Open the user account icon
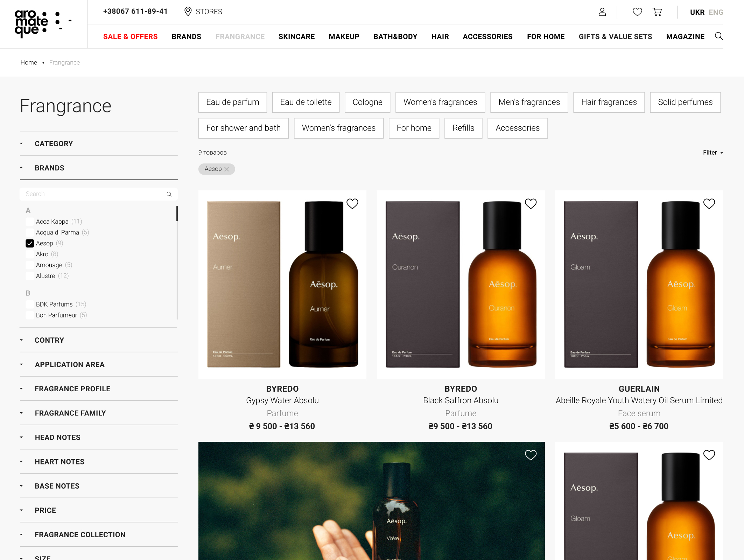The image size is (744, 560). coord(602,12)
